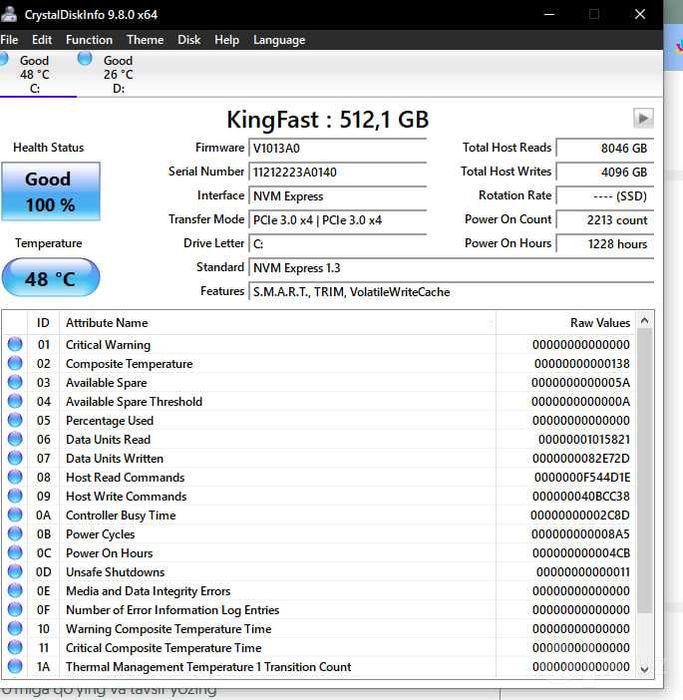The width and height of the screenshot is (683, 700).
Task: Click status icon for Unsafe Shutdowns row
Action: [x=15, y=571]
